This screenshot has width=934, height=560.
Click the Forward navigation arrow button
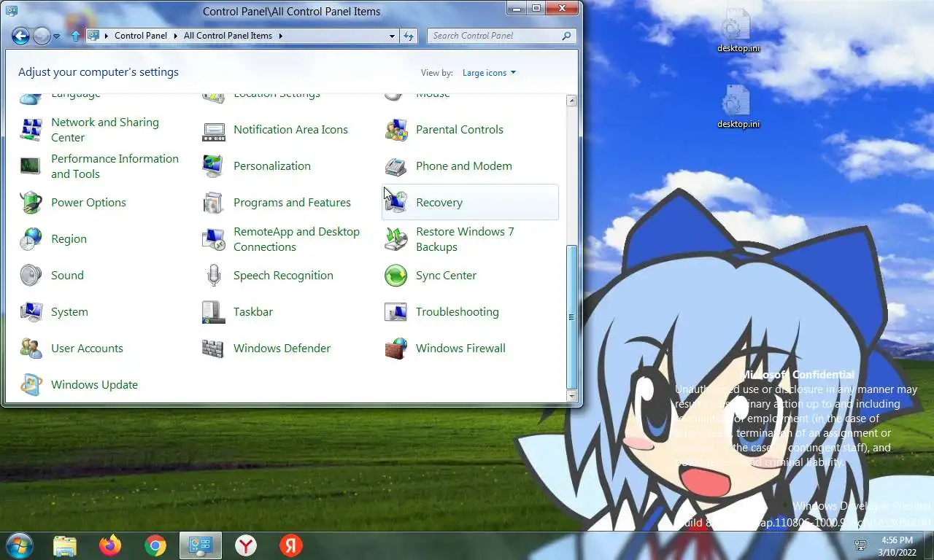(x=42, y=36)
